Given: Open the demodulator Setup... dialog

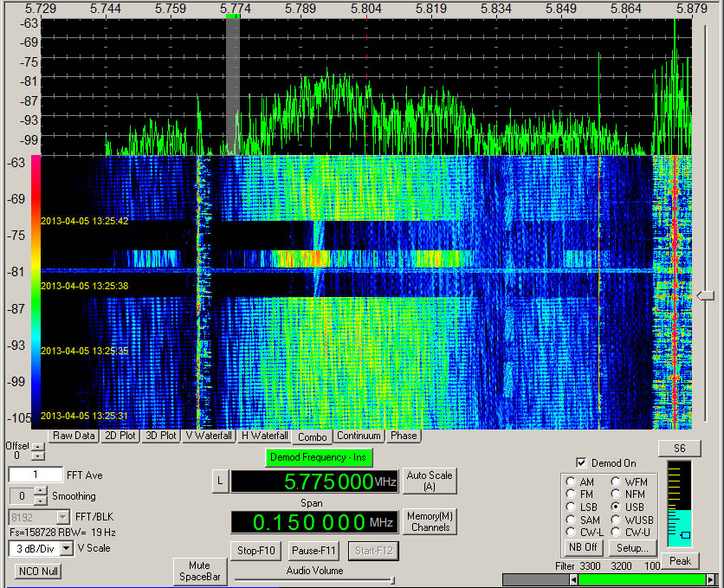Looking at the screenshot, I should pos(632,548).
